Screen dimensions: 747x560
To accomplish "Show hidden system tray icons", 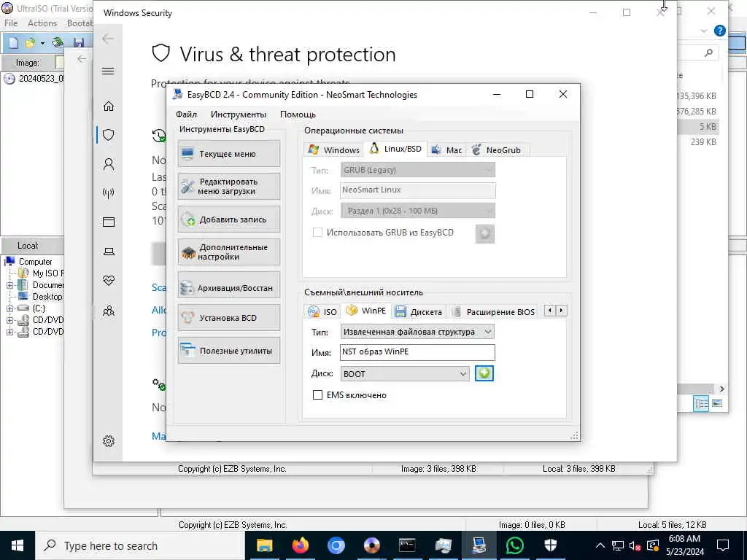I will pos(600,545).
